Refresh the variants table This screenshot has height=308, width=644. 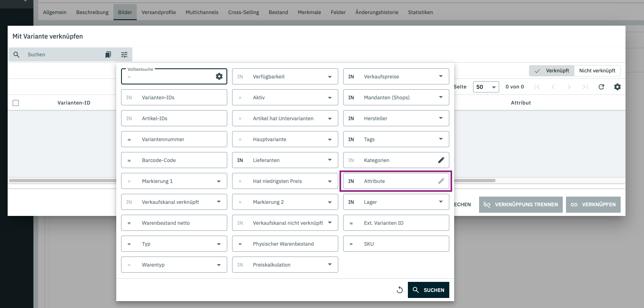click(601, 87)
